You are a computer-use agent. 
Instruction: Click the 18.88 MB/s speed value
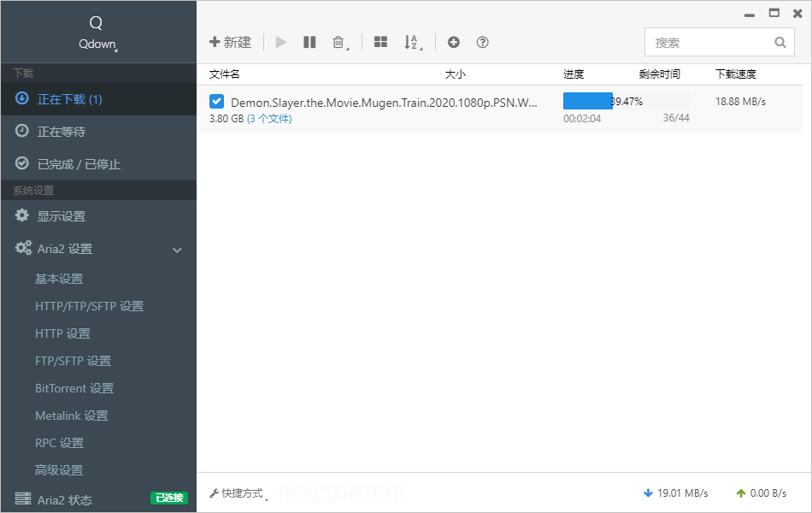[740, 102]
